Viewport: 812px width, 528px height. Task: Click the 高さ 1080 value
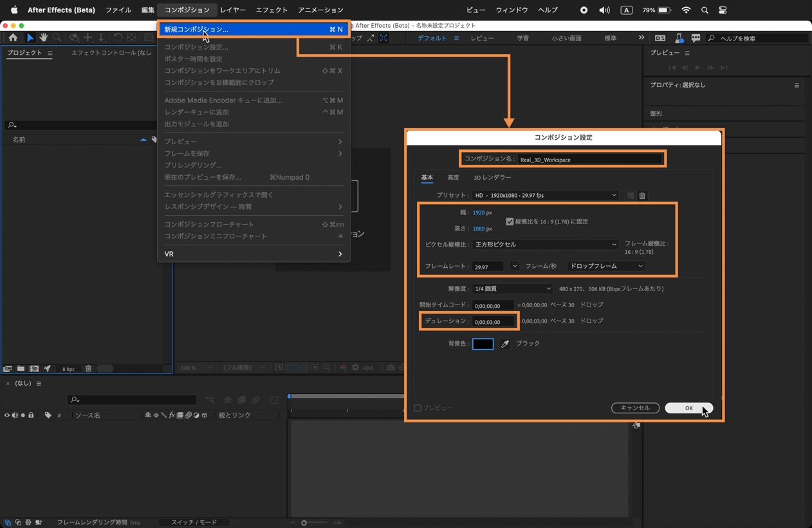(x=479, y=229)
